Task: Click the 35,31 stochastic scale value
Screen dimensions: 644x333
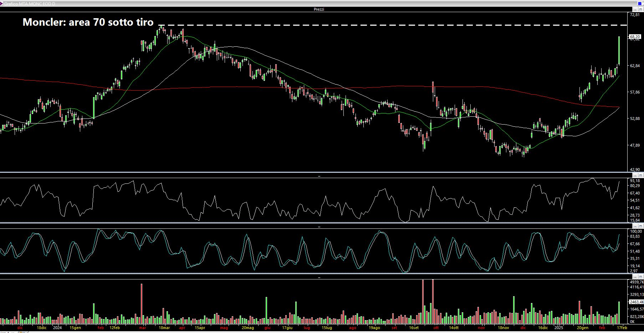Action: 635,258
